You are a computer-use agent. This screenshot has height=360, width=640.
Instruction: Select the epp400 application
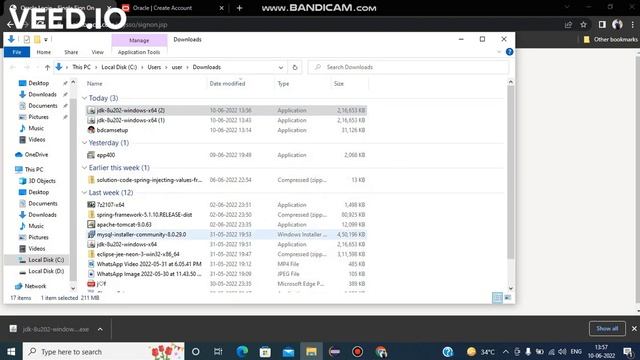(227, 155)
